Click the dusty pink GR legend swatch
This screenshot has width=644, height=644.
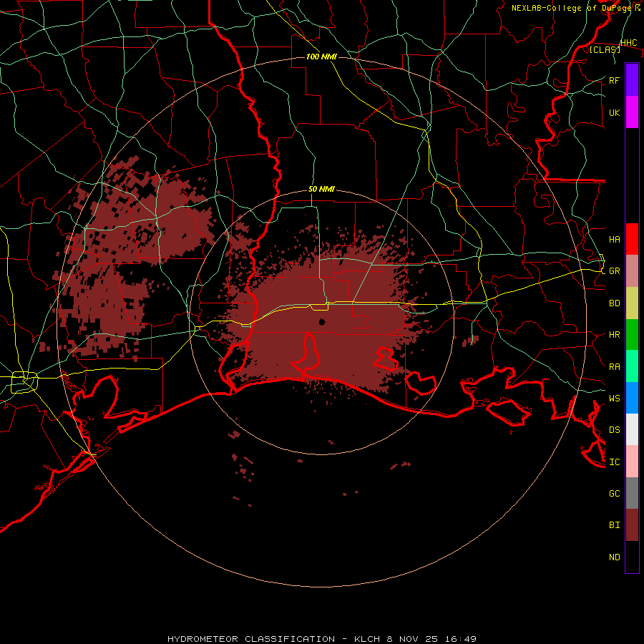point(632,270)
